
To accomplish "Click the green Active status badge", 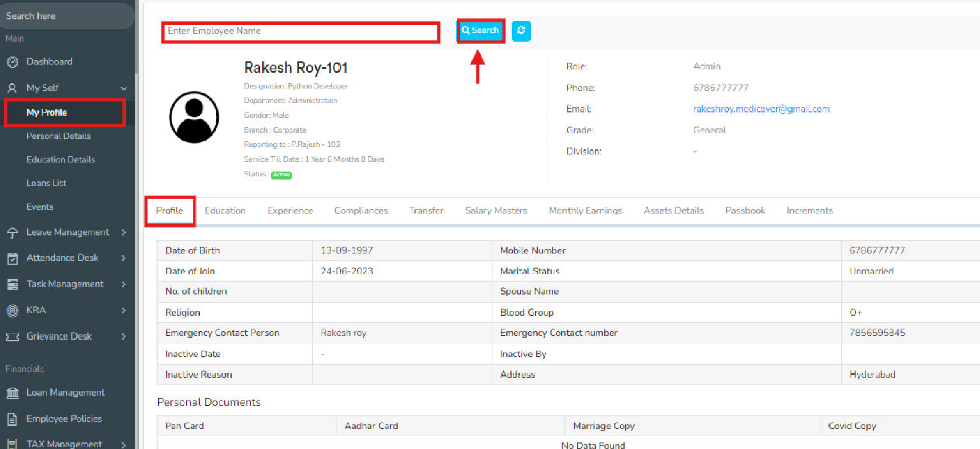I will pos(281,175).
